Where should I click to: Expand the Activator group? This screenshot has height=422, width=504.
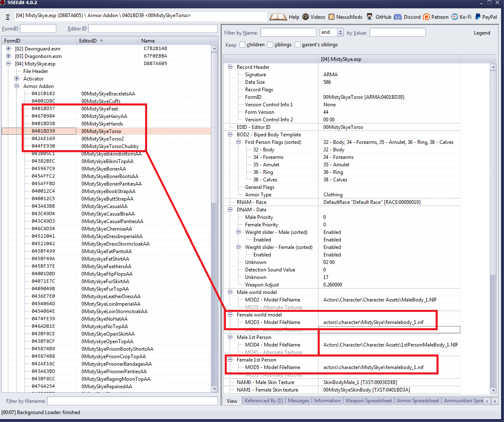[x=17, y=79]
